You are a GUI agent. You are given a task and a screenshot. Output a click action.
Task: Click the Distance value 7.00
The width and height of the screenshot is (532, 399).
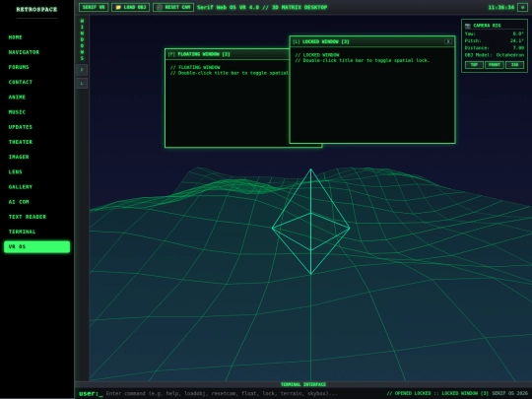pos(518,48)
